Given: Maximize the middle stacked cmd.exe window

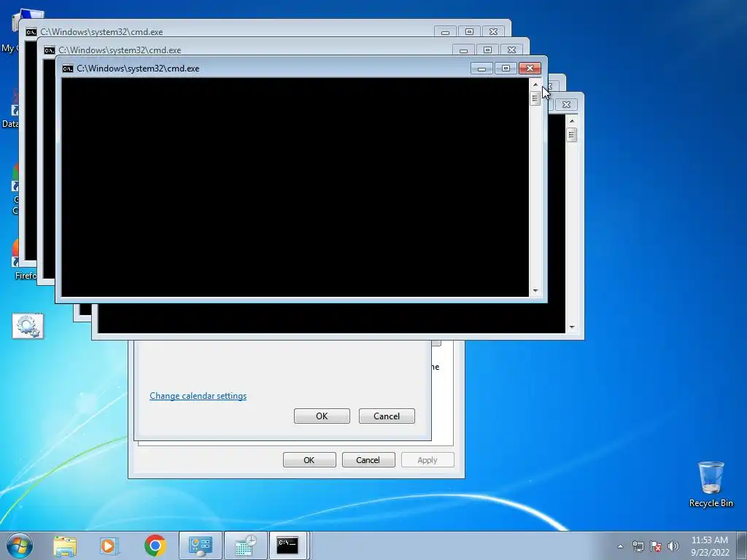Looking at the screenshot, I should 487,50.
